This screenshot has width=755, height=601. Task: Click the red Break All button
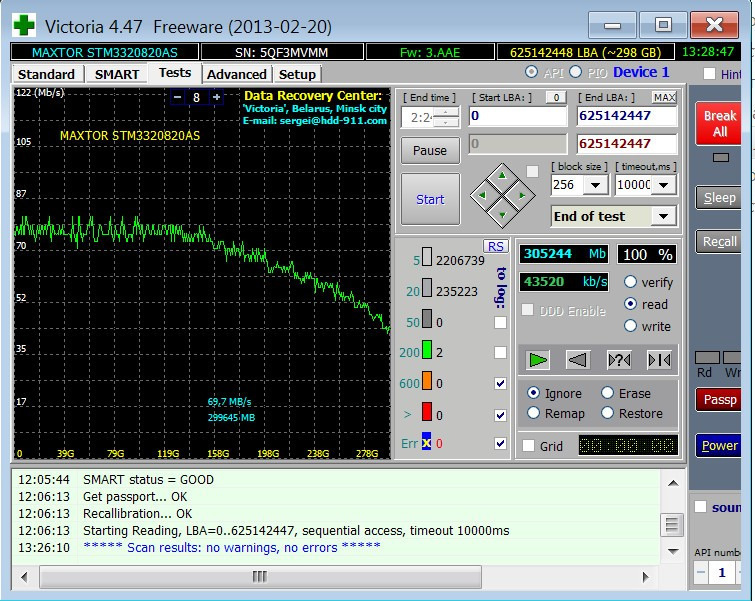(x=719, y=124)
